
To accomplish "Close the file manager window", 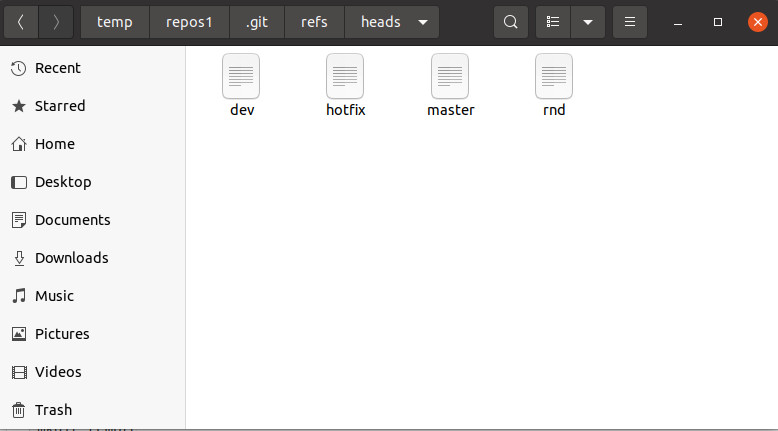I will [757, 22].
